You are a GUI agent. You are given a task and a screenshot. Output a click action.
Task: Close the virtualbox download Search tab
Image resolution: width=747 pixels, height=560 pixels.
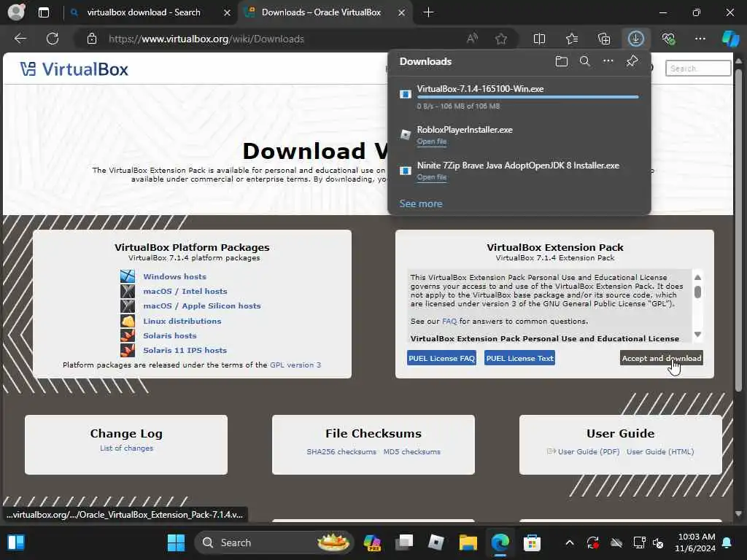pyautogui.click(x=228, y=12)
